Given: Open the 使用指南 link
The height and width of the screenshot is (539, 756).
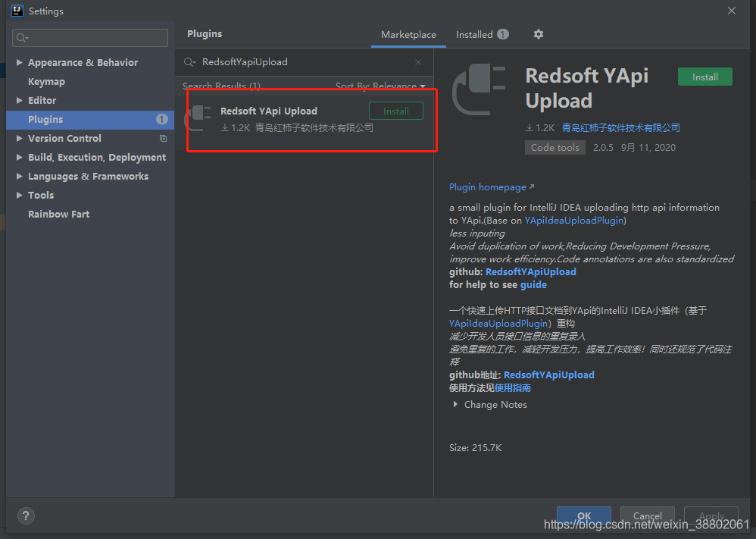Looking at the screenshot, I should pyautogui.click(x=513, y=388).
